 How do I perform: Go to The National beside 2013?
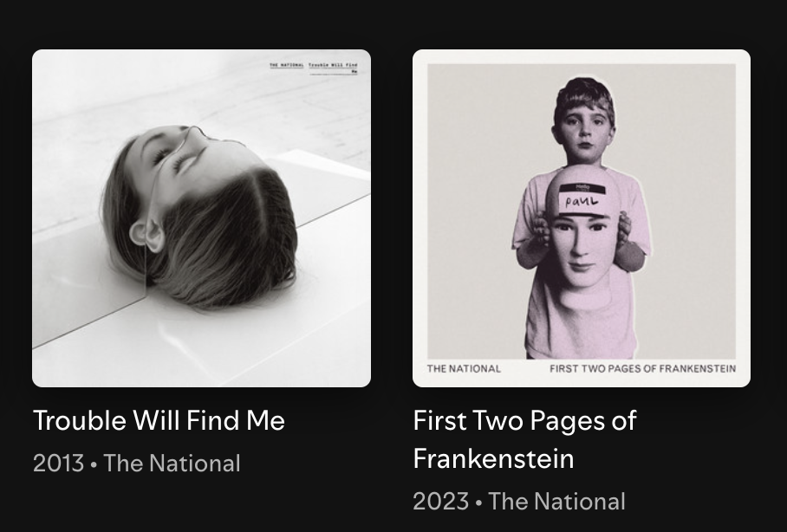click(172, 464)
